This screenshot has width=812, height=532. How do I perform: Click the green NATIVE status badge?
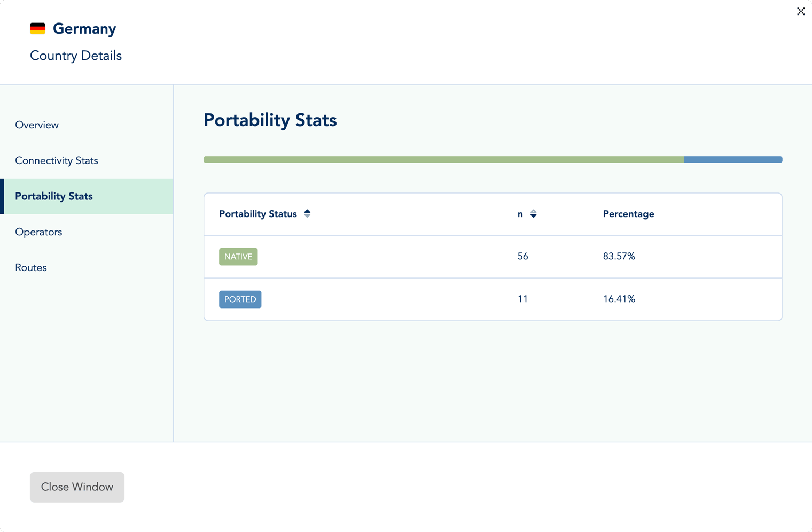click(x=238, y=257)
